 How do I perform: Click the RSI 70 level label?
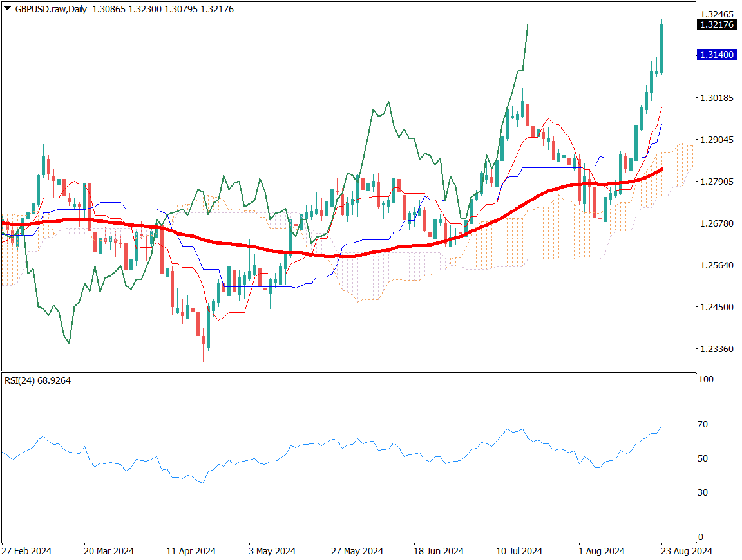click(x=703, y=424)
